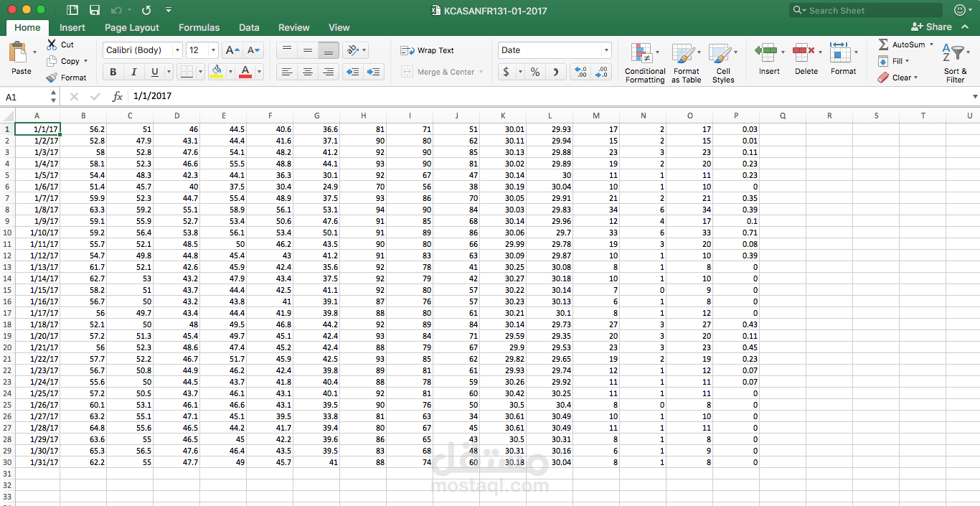The width and height of the screenshot is (980, 506).
Task: Cut selection with scissors icon
Action: [52, 44]
